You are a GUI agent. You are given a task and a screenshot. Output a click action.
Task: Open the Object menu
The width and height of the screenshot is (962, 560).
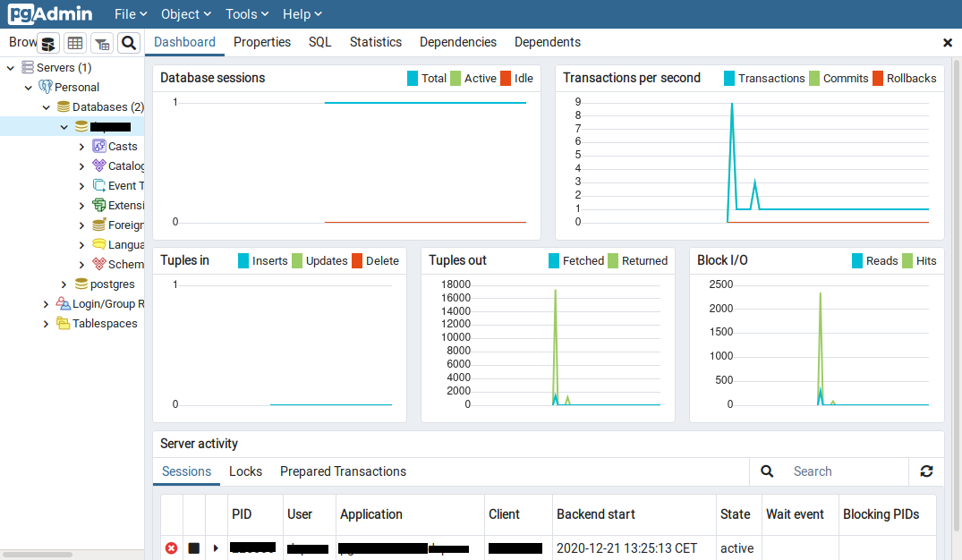185,14
